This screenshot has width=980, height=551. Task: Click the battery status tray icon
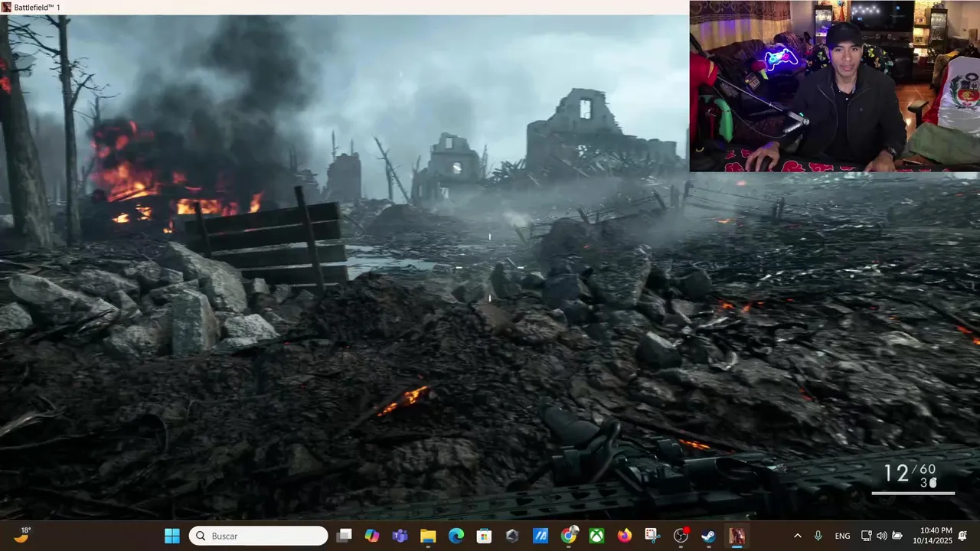pos(897,536)
